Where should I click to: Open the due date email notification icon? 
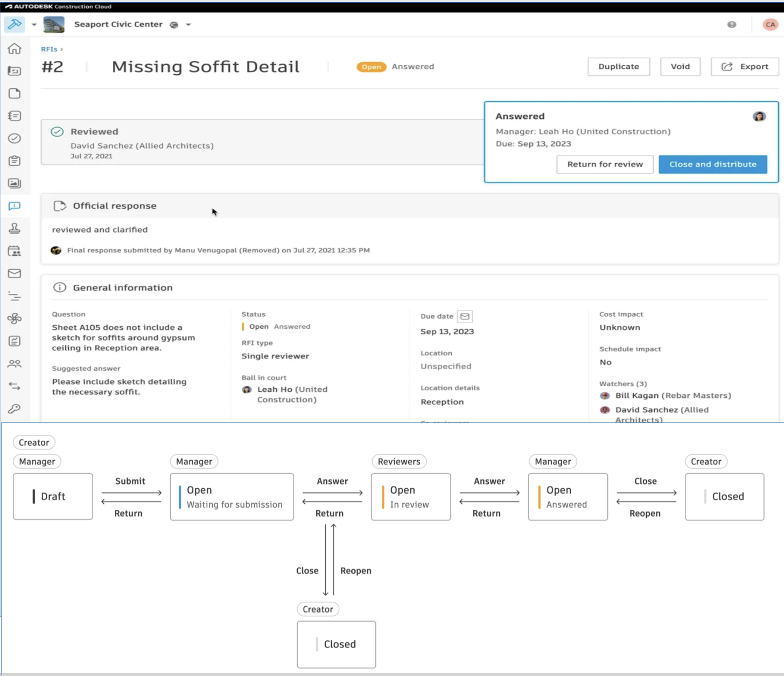(464, 316)
